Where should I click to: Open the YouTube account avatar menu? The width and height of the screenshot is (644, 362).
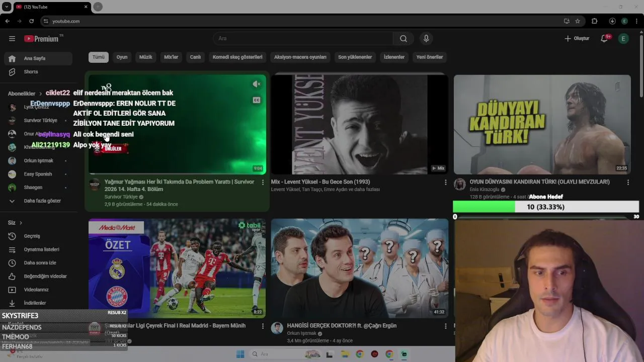(623, 39)
